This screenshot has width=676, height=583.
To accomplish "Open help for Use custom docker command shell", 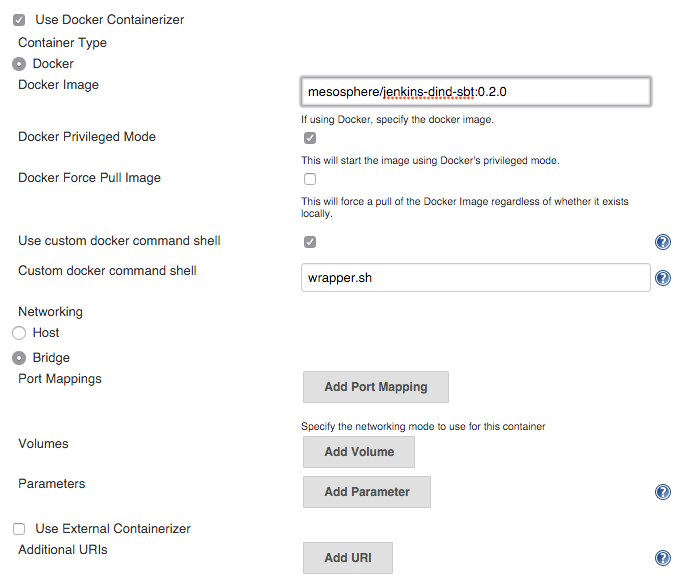I will (663, 242).
